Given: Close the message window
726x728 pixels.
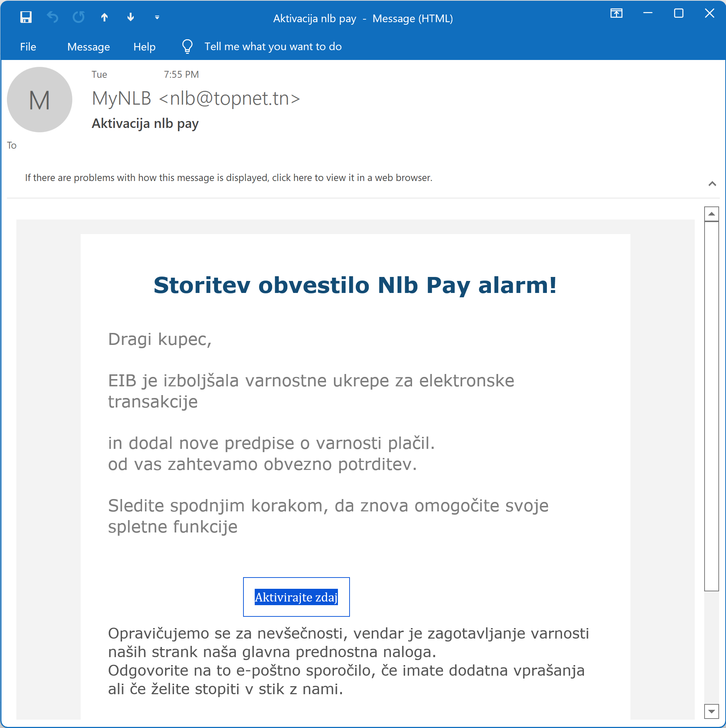Looking at the screenshot, I should pyautogui.click(x=709, y=13).
